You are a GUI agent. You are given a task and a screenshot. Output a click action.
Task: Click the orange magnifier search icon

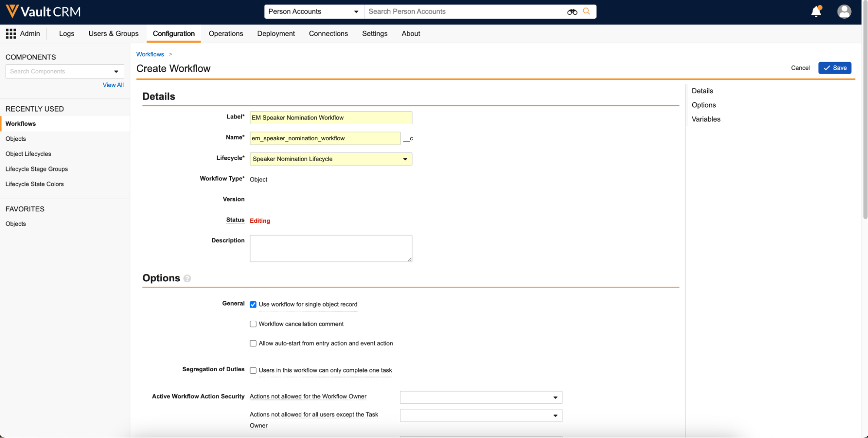tap(586, 11)
